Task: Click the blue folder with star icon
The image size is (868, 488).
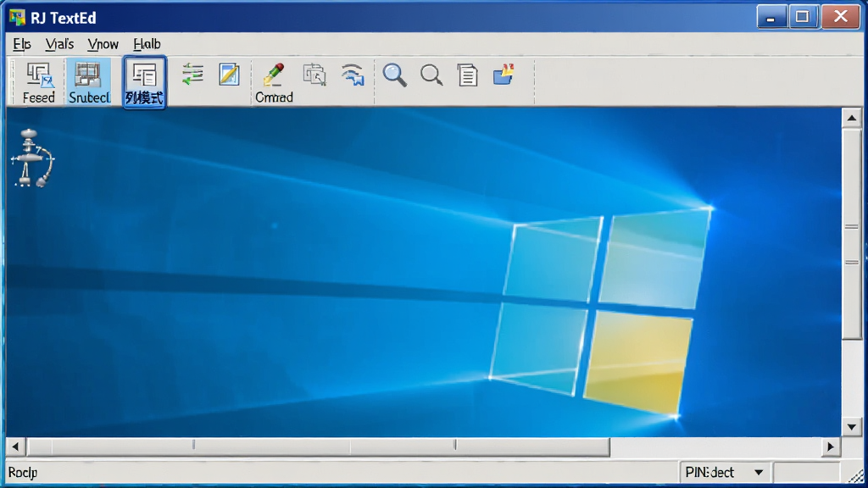Action: (x=504, y=75)
